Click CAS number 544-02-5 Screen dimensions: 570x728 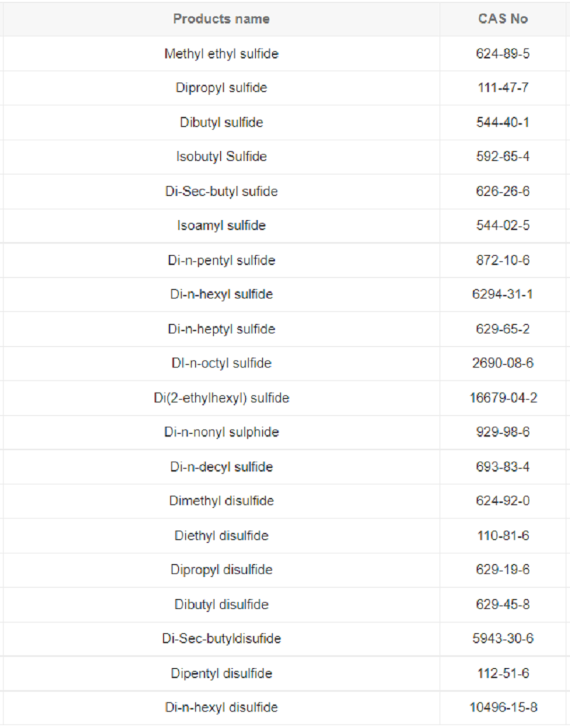click(502, 226)
